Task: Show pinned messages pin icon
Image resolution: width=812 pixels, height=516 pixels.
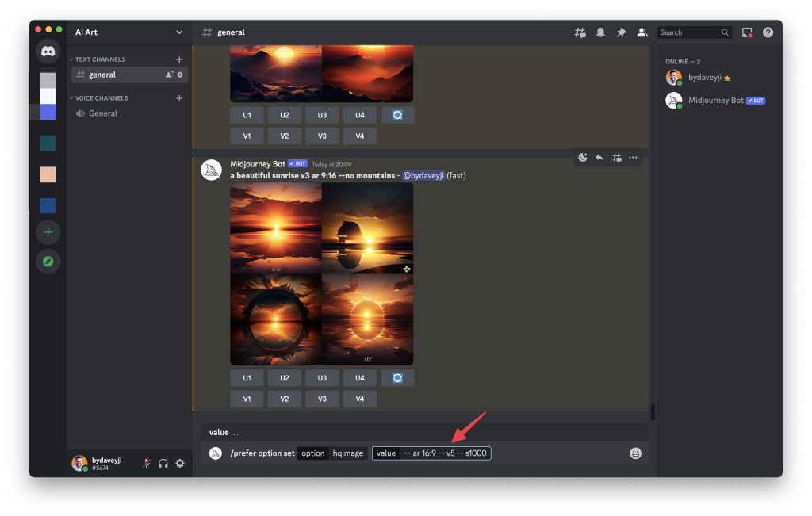Action: [622, 32]
